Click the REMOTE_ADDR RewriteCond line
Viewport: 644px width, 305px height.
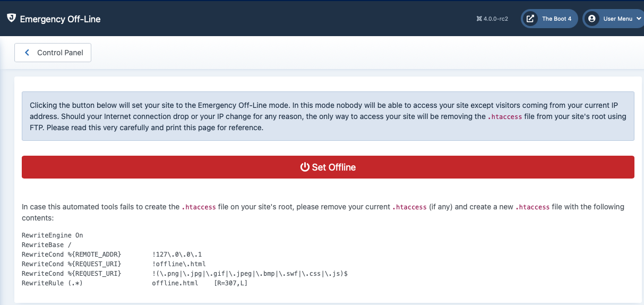click(x=112, y=254)
